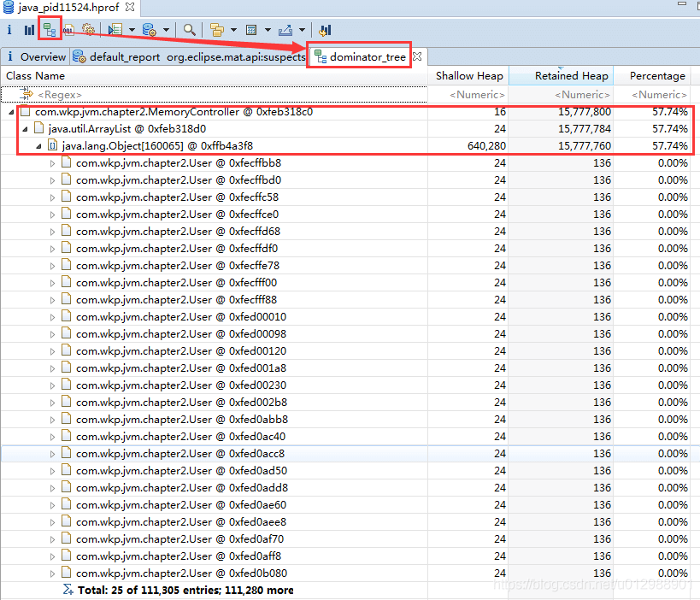Expand the User @ 0xfed00010 node
Viewport: 700px width, 600px height.
(x=52, y=317)
